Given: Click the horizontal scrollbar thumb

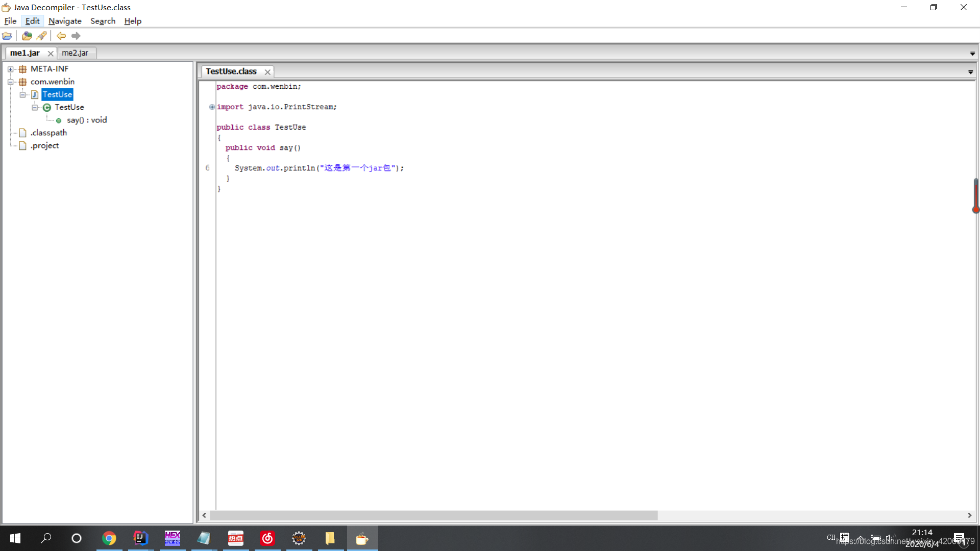Looking at the screenshot, I should point(434,515).
